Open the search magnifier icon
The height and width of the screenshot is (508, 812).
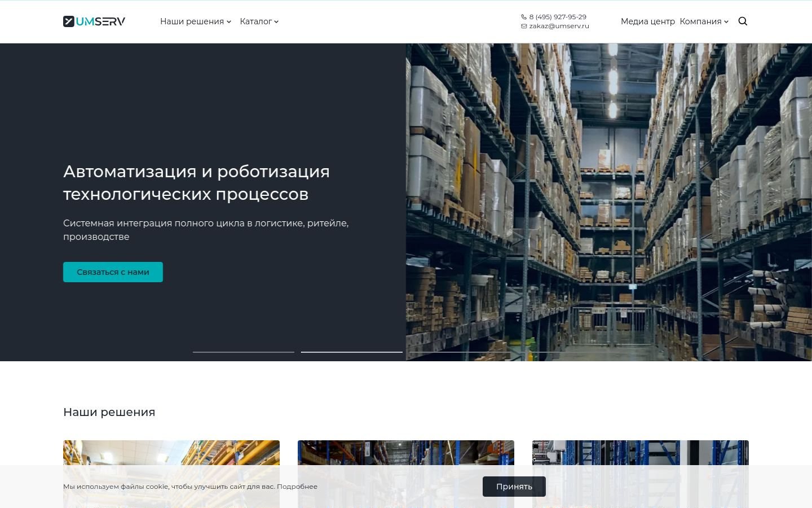(x=743, y=21)
